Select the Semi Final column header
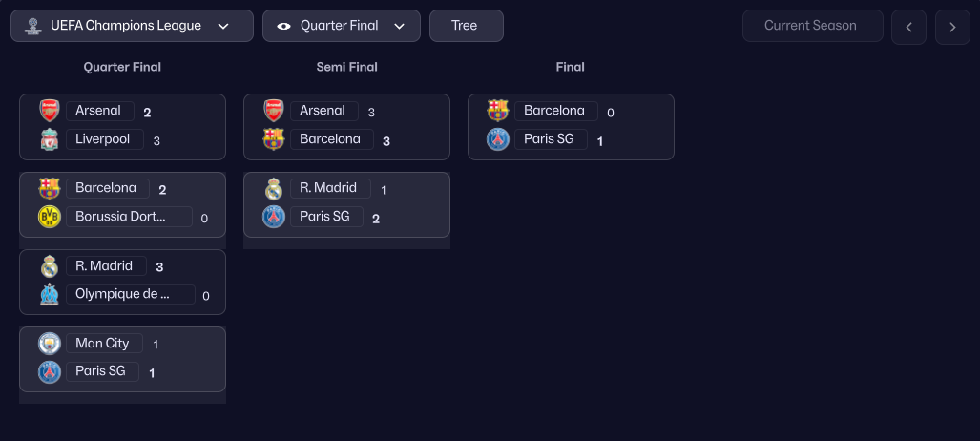 coord(346,67)
